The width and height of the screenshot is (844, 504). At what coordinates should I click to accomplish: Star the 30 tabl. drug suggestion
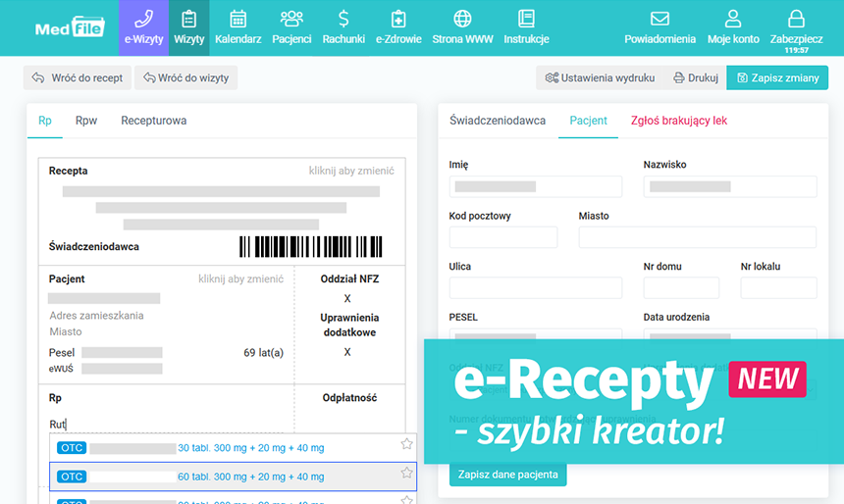coord(406,445)
